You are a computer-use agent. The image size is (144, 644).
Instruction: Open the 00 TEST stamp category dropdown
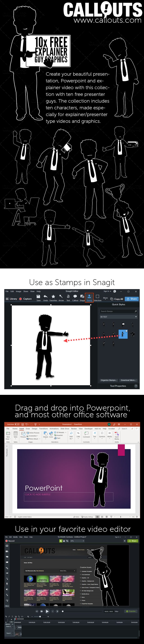(x=118, y=317)
